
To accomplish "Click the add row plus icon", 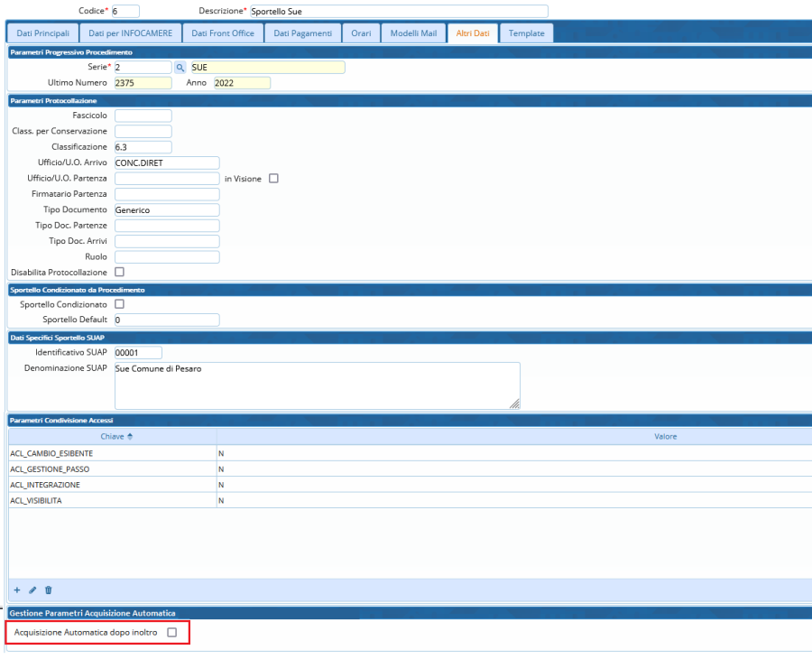I will point(16,590).
